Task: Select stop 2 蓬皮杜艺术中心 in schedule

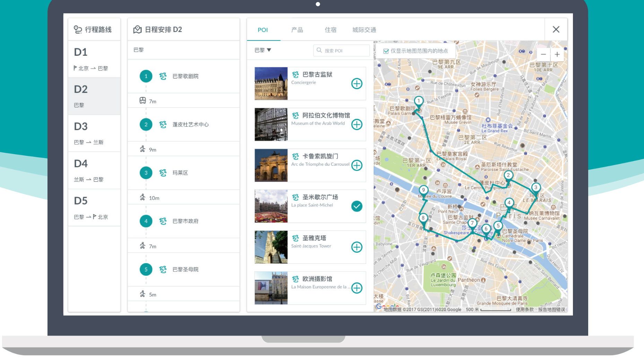Action: [184, 124]
